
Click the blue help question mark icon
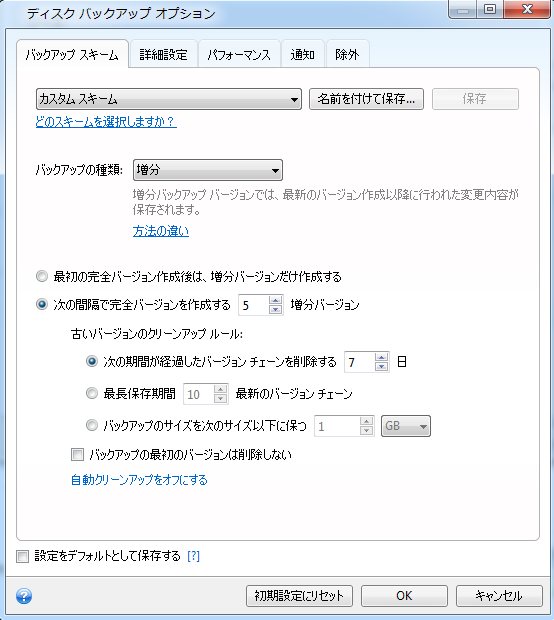tap(24, 595)
